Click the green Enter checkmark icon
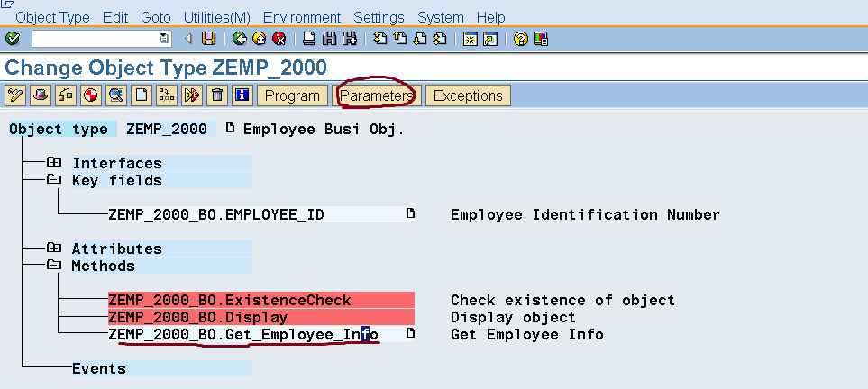This screenshot has height=389, width=868. click(x=13, y=39)
